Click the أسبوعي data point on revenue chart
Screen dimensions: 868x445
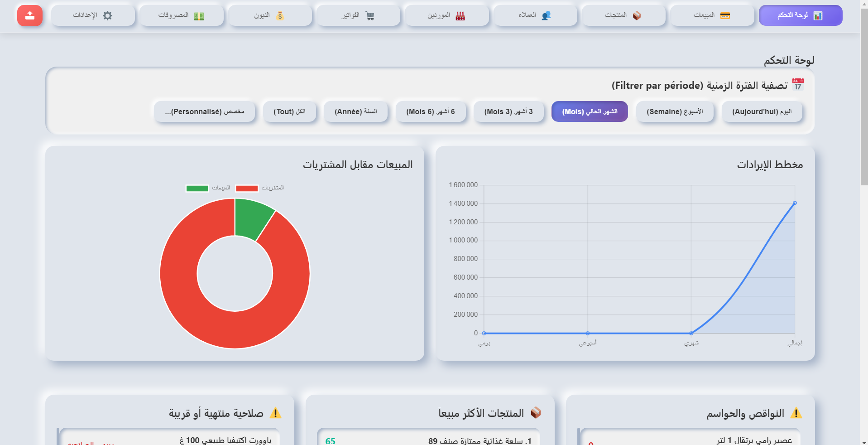click(x=588, y=333)
